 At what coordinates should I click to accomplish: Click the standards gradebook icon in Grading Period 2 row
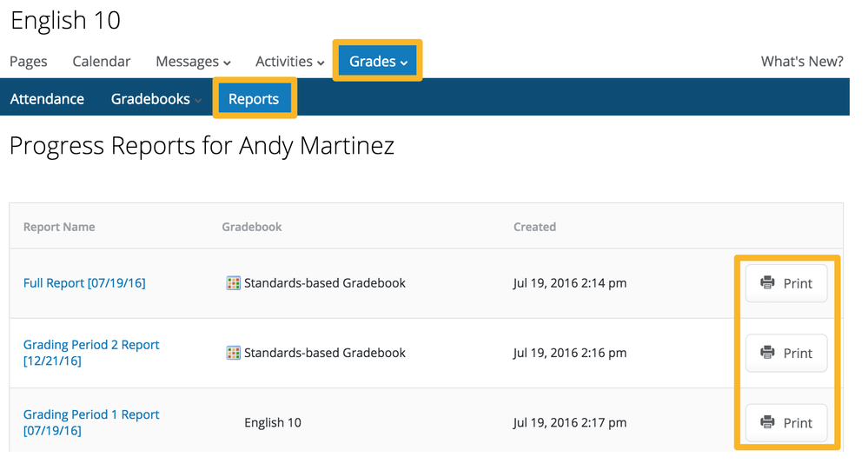point(234,353)
